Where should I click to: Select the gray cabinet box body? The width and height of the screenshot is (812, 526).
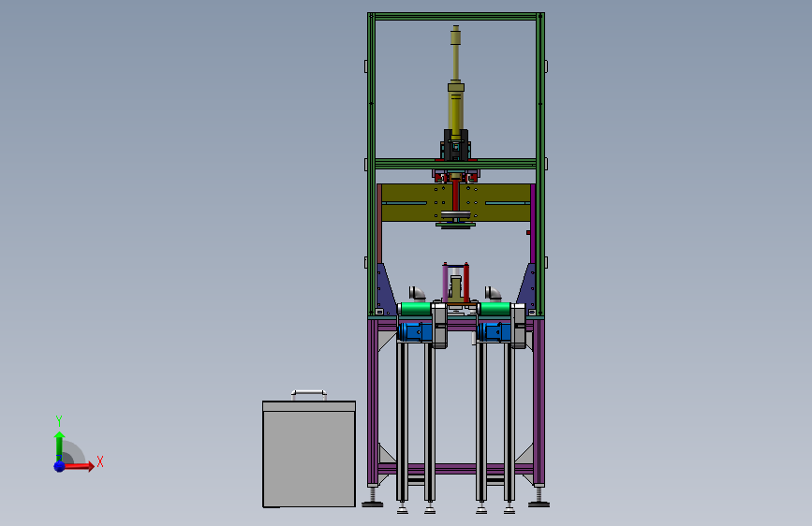tap(309, 454)
